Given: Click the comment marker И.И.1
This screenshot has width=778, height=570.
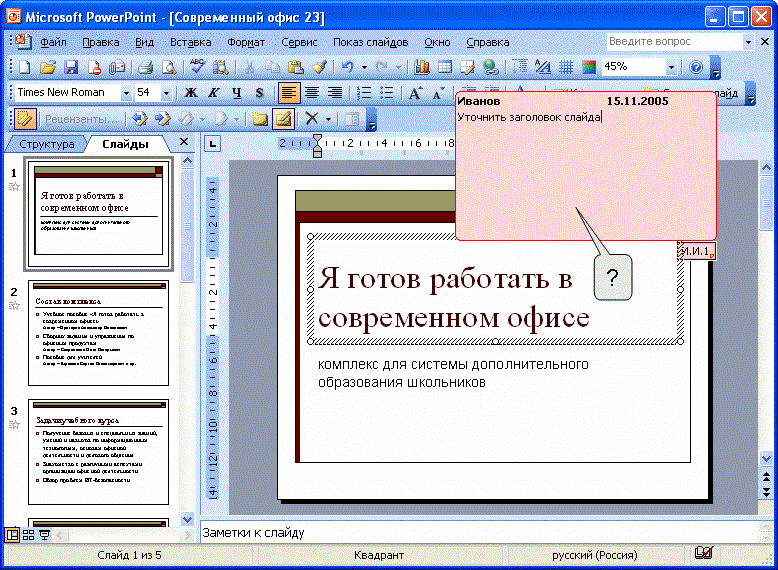Looking at the screenshot, I should pos(697,251).
